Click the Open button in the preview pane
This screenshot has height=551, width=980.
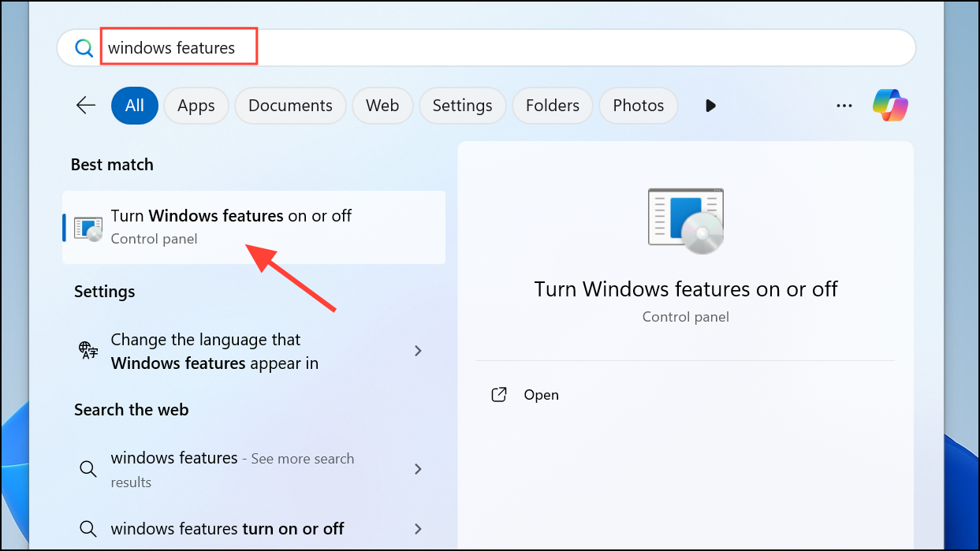coord(541,394)
